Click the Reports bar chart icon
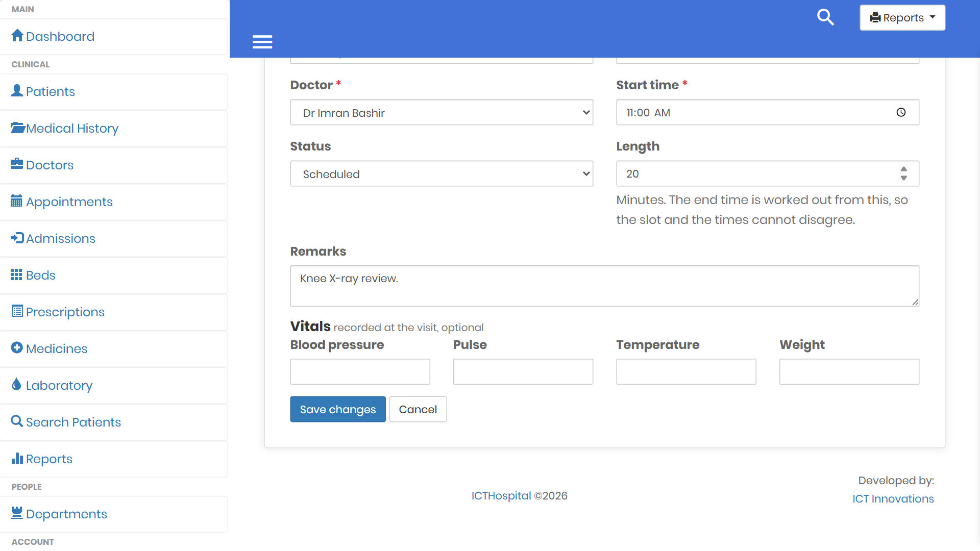The image size is (980, 551). [x=17, y=458]
